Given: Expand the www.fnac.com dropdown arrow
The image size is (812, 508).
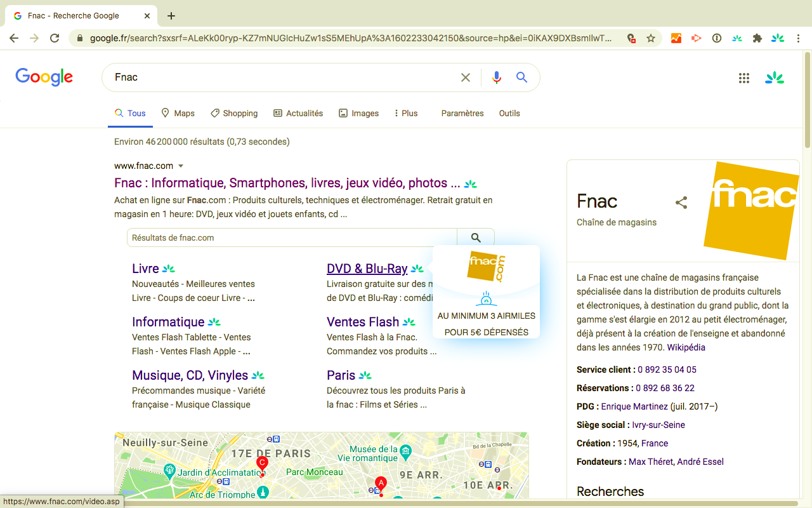Looking at the screenshot, I should coord(181,166).
